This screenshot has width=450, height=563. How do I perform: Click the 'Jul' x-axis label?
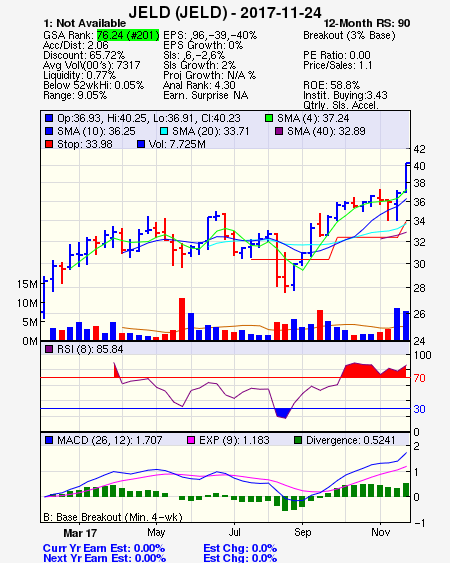(234, 532)
